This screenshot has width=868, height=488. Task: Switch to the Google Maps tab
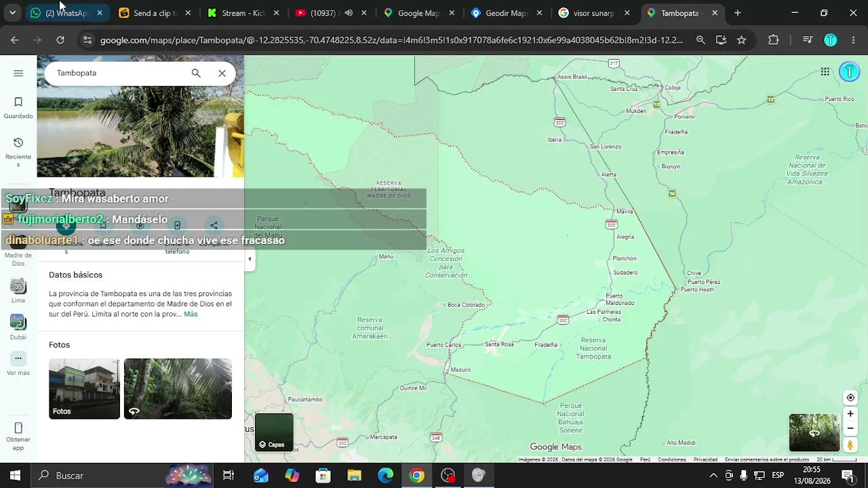click(418, 13)
